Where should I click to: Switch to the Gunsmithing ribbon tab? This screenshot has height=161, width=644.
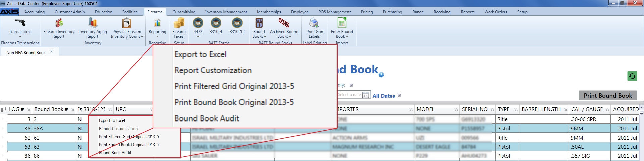tap(184, 12)
